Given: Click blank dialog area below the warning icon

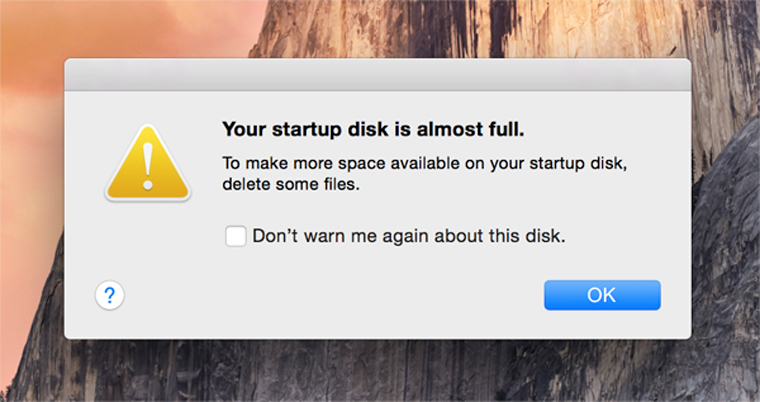Looking at the screenshot, I should [x=148, y=240].
